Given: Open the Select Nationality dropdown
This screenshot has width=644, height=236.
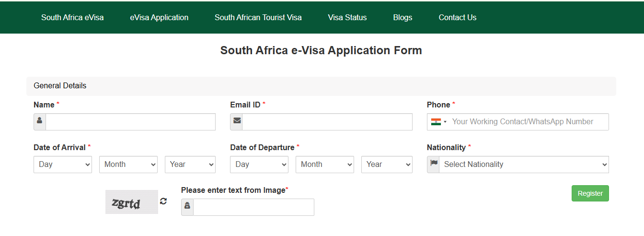Looking at the screenshot, I should click(x=524, y=165).
